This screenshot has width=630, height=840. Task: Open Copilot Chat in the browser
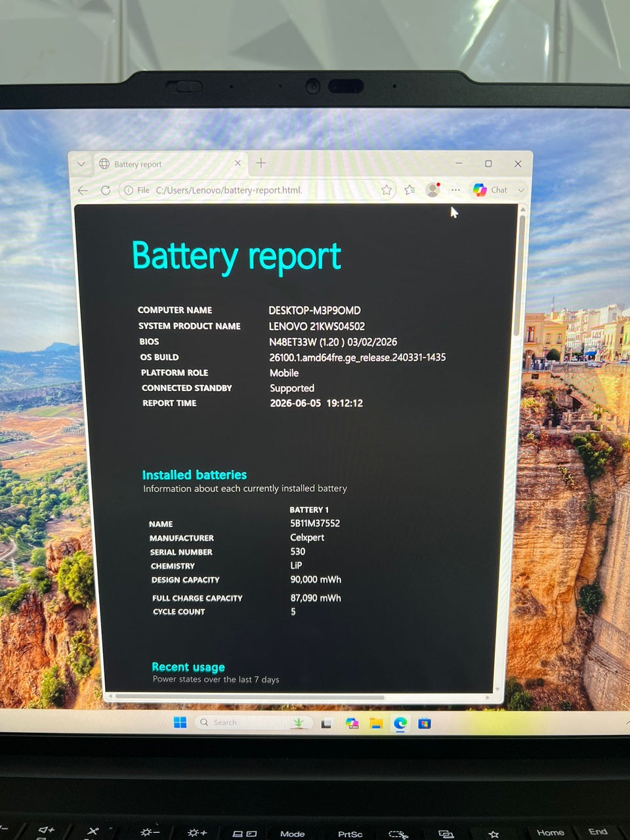[490, 190]
